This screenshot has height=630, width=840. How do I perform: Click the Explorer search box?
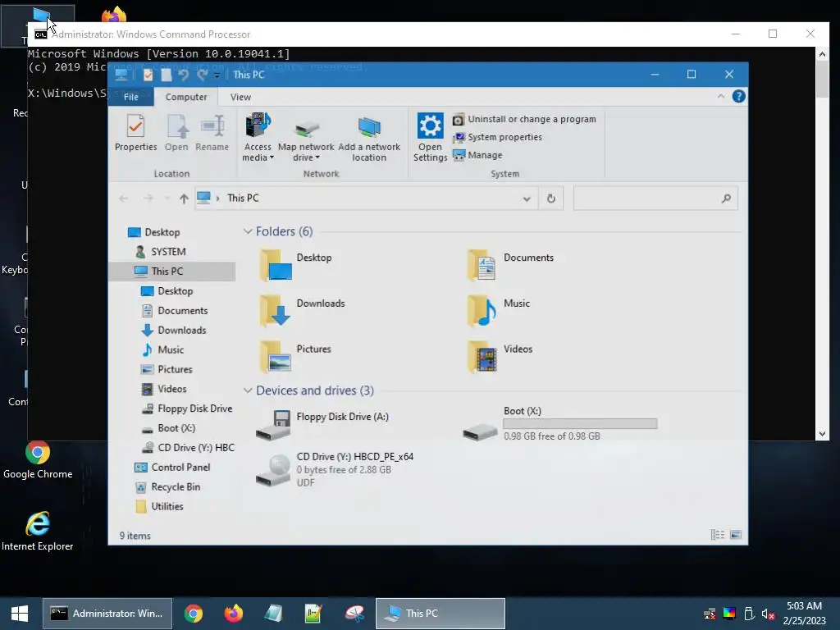pyautogui.click(x=655, y=199)
